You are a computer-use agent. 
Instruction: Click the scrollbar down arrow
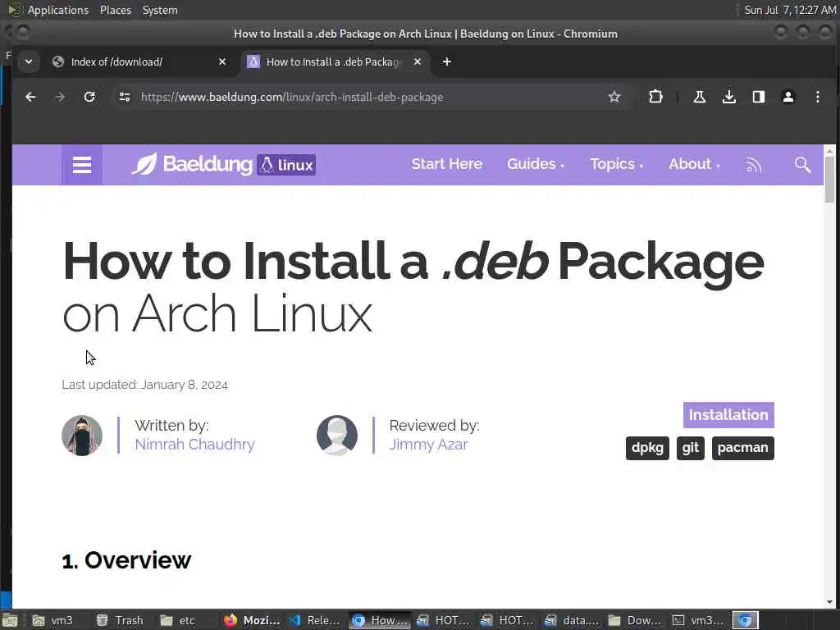tap(830, 602)
